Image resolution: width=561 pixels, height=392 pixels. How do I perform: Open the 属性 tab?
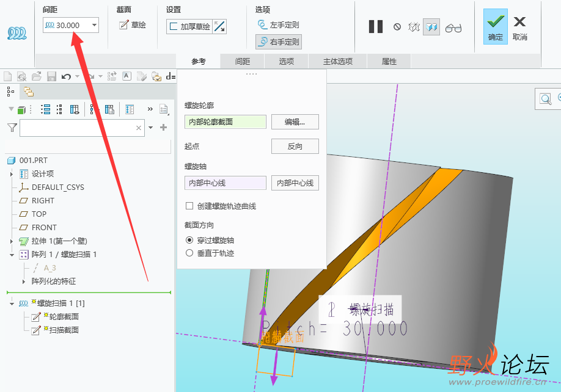pyautogui.click(x=389, y=62)
